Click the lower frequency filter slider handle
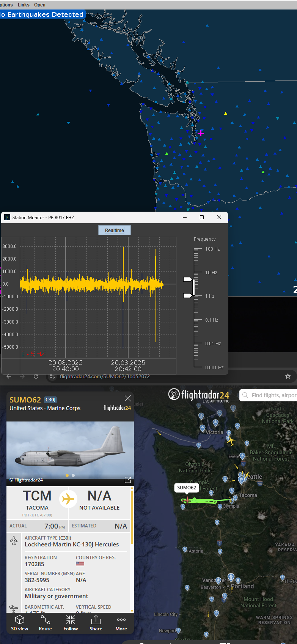Viewport: 297px width, 644px height. (x=188, y=295)
